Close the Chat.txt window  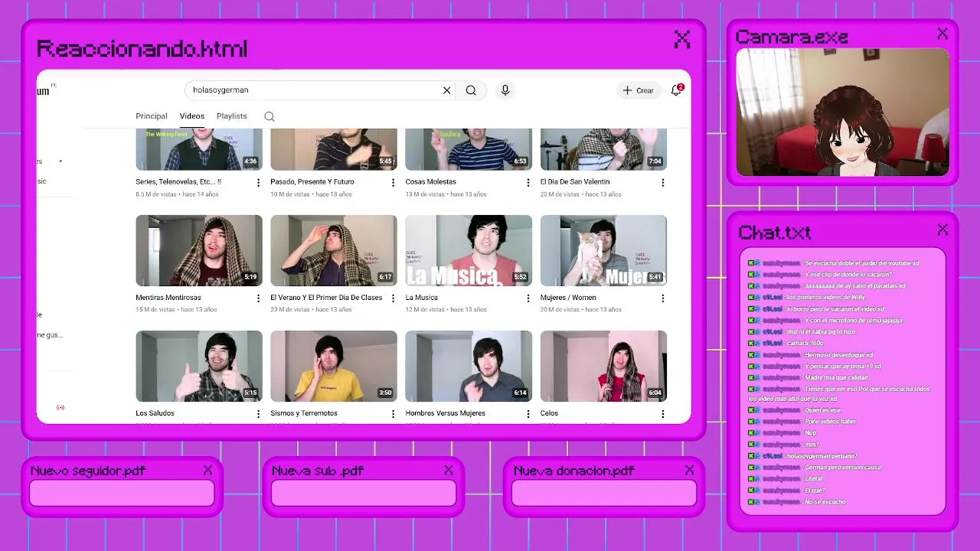click(x=942, y=230)
